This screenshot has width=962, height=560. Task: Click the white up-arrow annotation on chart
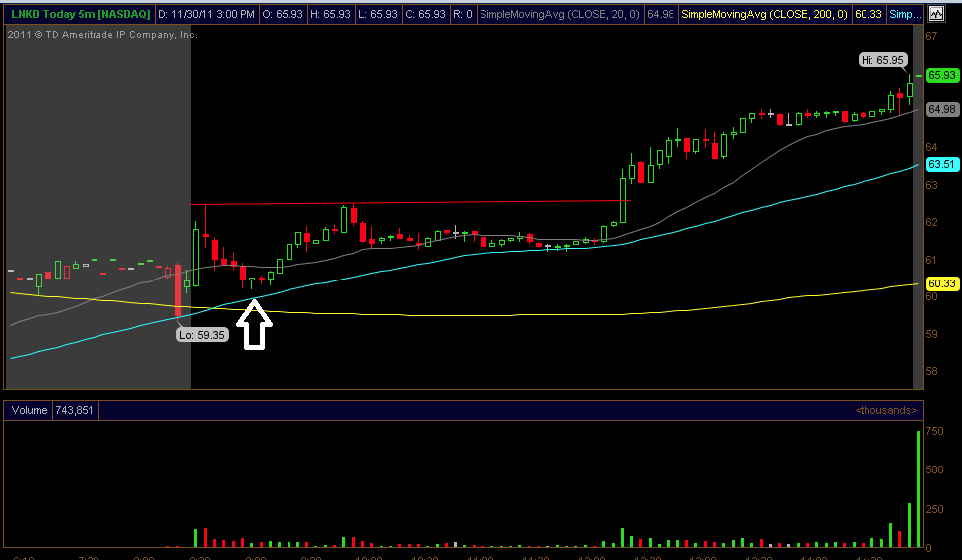point(255,325)
